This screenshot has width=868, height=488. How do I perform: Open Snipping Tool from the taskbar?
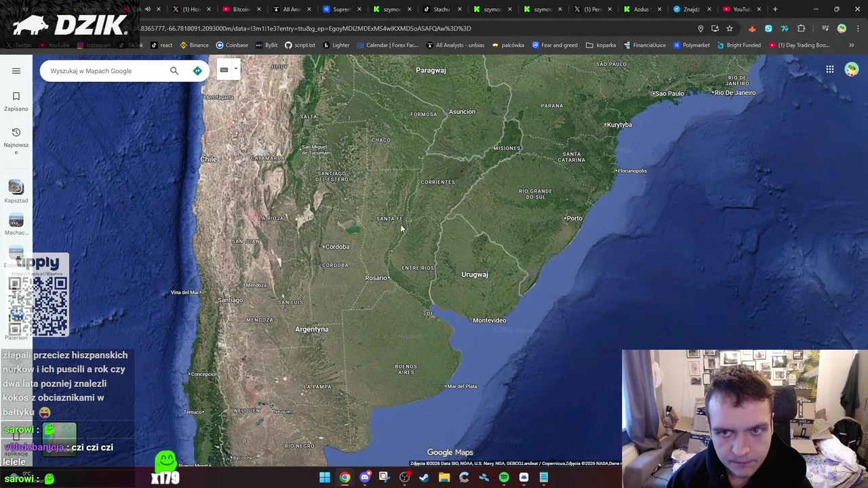384,478
